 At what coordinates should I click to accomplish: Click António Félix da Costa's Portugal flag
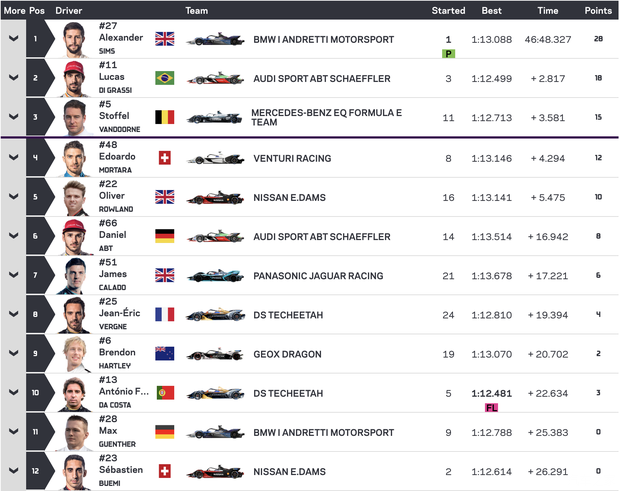tap(164, 393)
